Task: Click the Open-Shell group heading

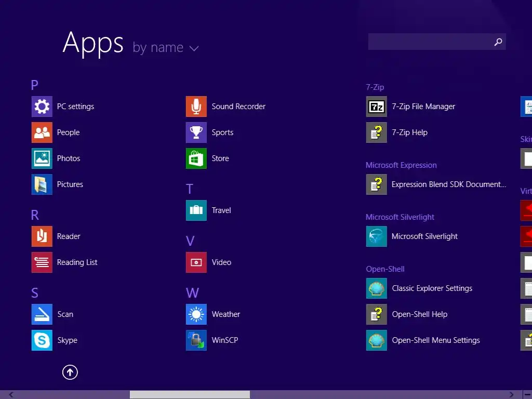Action: (385, 269)
